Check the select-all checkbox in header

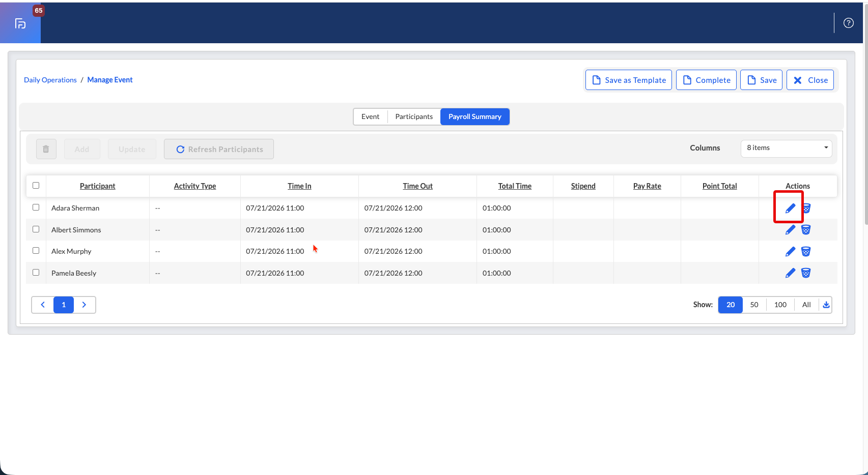point(36,185)
